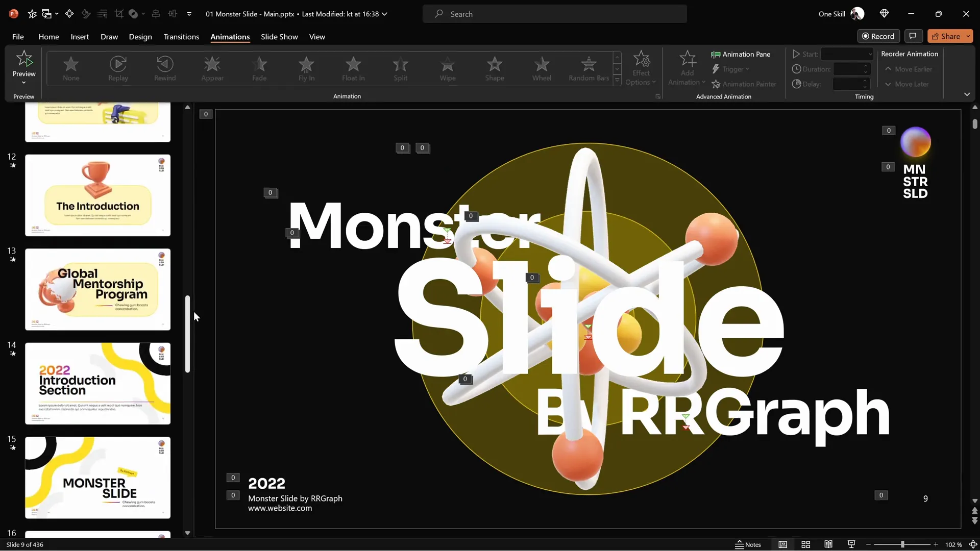
Task: Apply the Shape animation
Action: point(495,68)
